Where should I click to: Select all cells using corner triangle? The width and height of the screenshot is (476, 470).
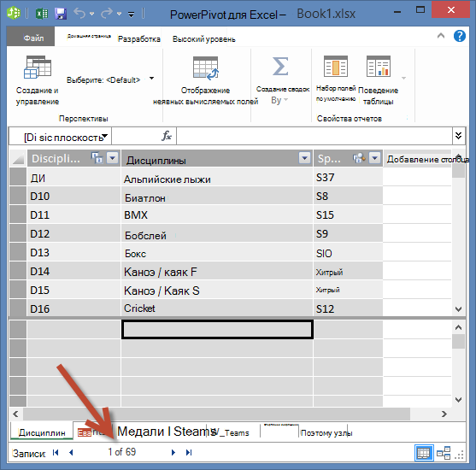point(18,158)
